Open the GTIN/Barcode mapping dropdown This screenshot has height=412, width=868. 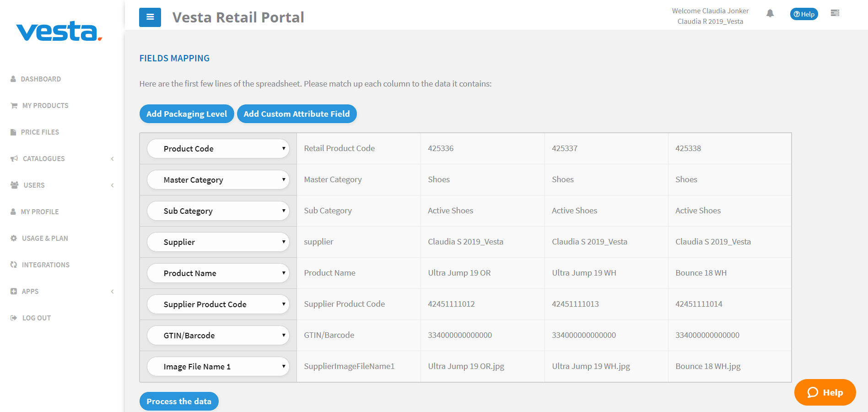pos(218,335)
